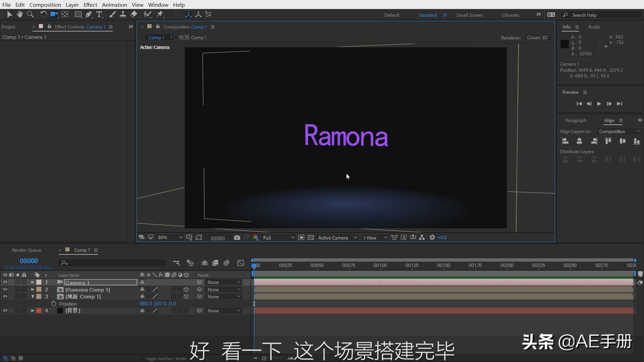Select the Rectangle shape tool
Screen dimensions: 644x362
pyautogui.click(x=78, y=14)
